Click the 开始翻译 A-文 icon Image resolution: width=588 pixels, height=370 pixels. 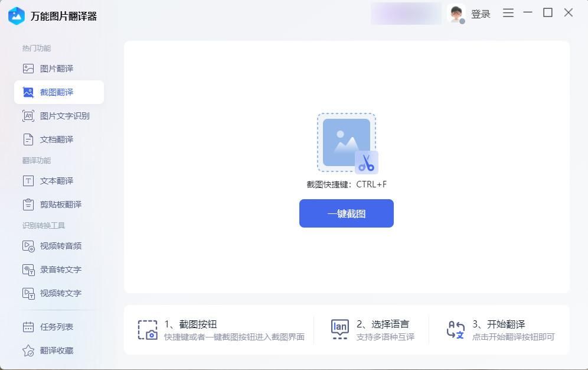tap(456, 330)
